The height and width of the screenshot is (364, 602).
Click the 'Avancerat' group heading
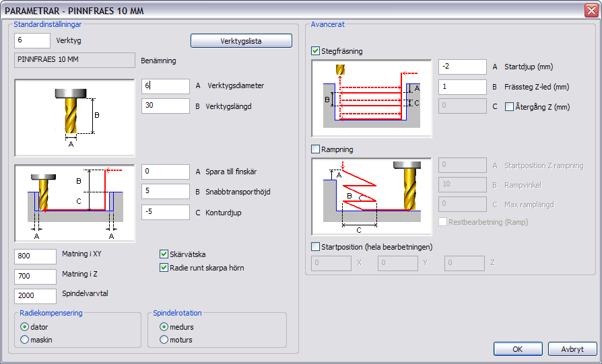tap(327, 24)
